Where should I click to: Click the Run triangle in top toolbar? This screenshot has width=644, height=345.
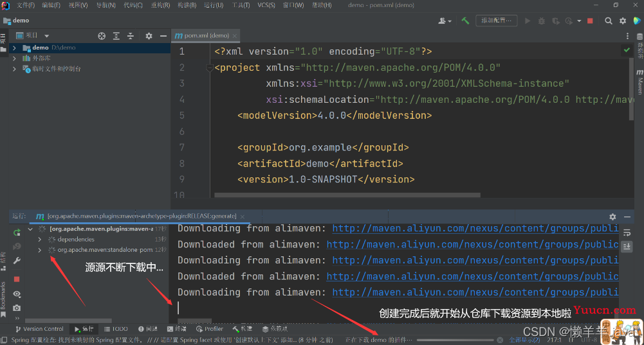pyautogui.click(x=528, y=21)
